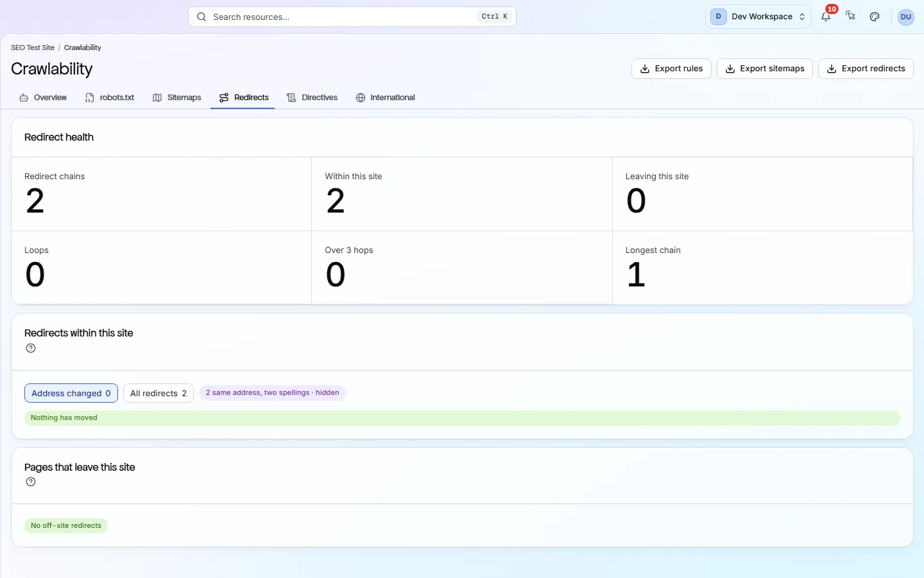Click the Overview tab icon

tap(24, 98)
